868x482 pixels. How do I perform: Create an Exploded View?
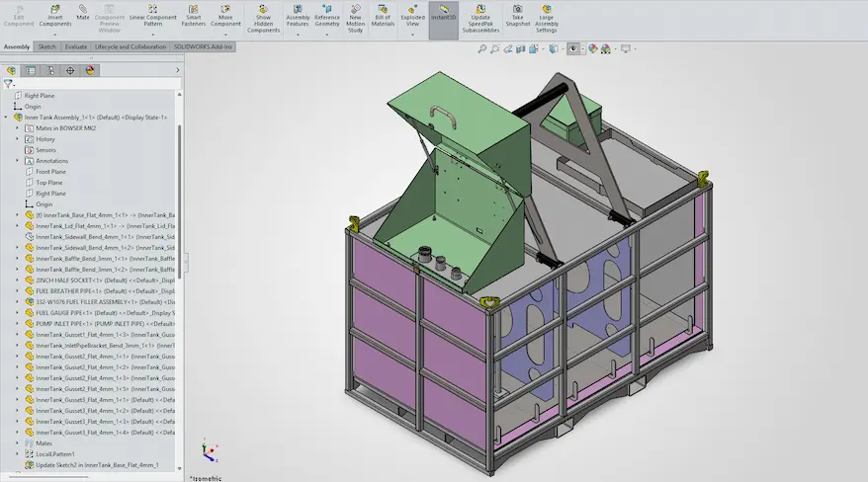413,20
